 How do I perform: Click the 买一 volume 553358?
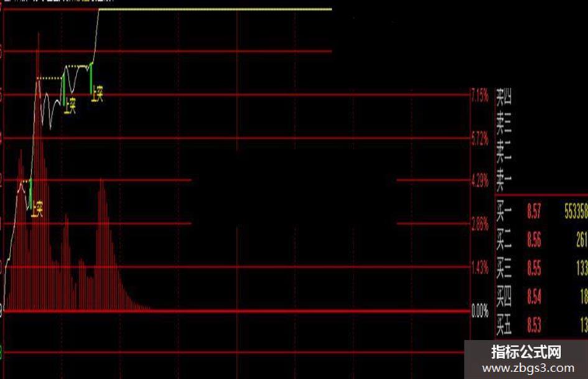pos(576,211)
